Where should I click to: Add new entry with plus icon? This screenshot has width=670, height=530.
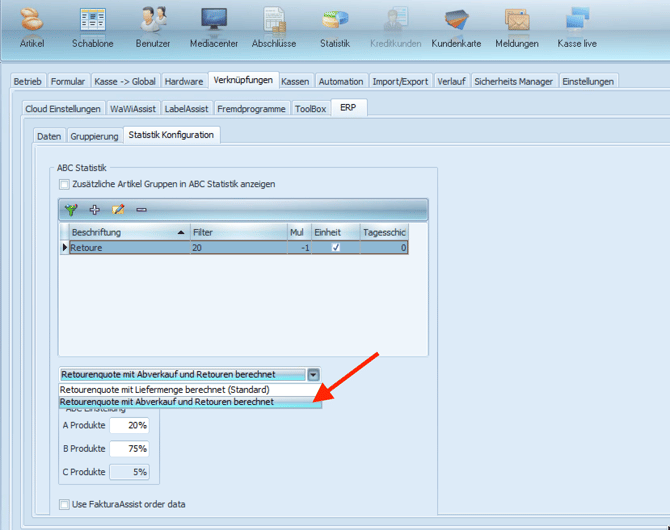tap(94, 209)
